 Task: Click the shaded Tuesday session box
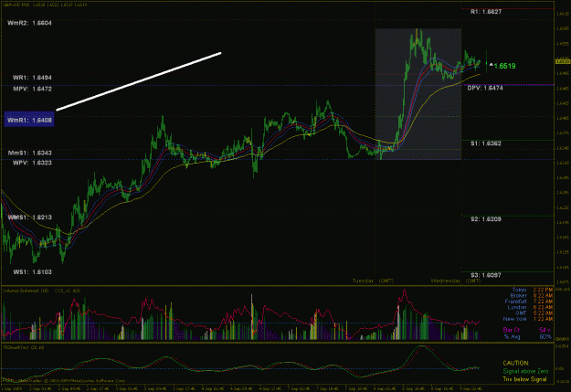pyautogui.click(x=418, y=94)
